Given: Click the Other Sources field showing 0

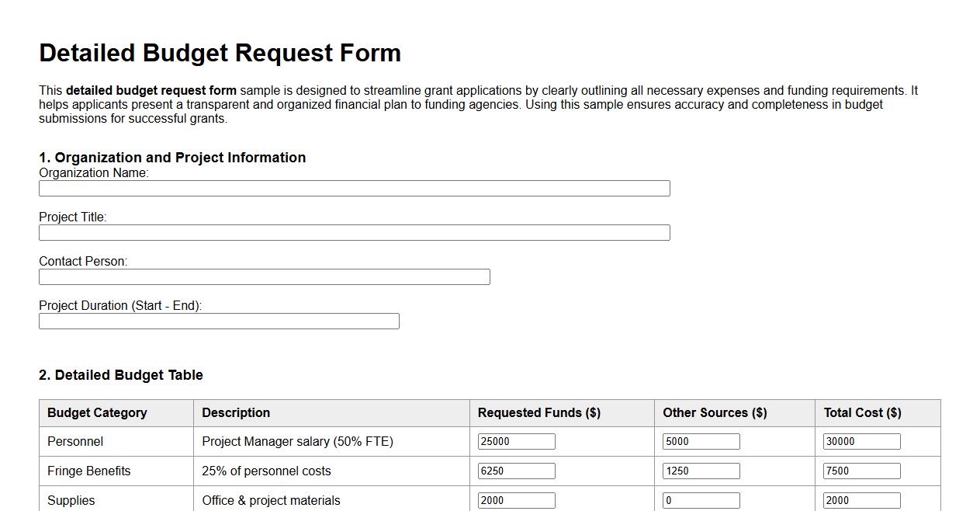Looking at the screenshot, I should click(700, 499).
